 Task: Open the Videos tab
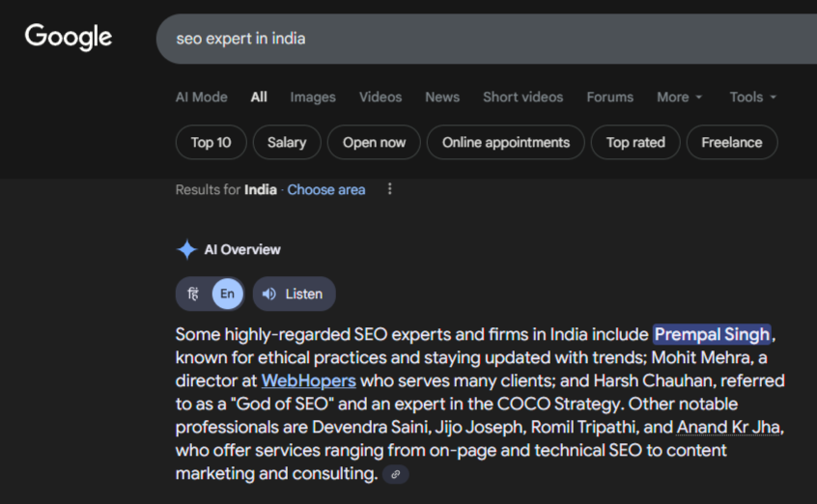click(380, 97)
